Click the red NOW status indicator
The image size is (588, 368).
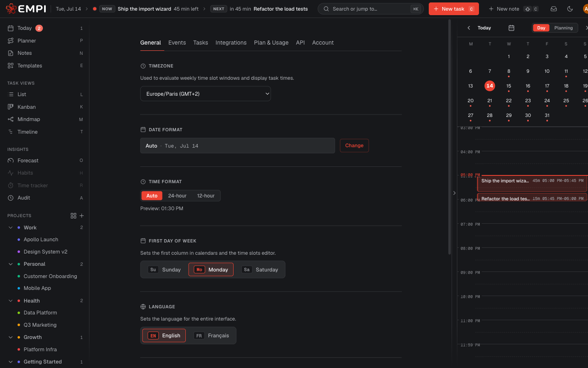point(95,9)
